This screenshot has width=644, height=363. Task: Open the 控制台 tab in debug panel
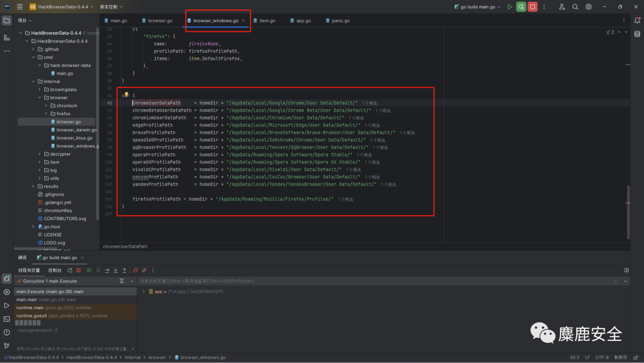pos(54,270)
